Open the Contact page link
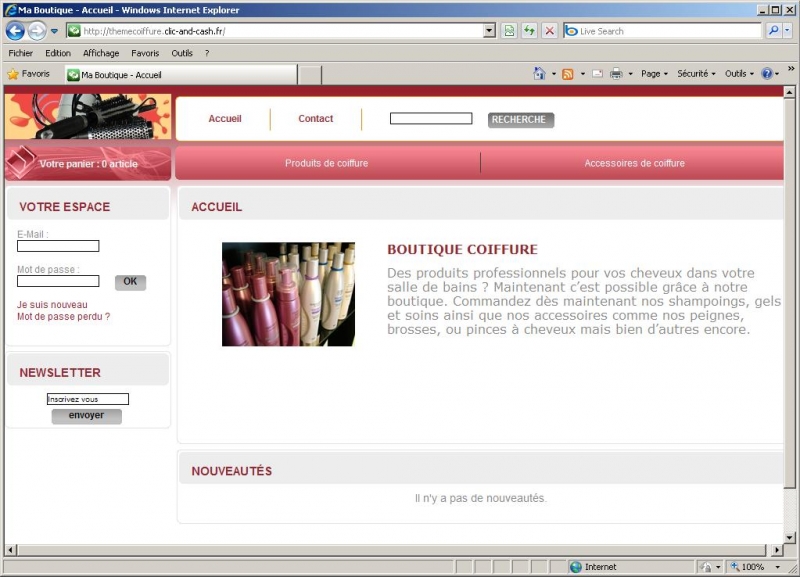800x577 pixels. coord(315,119)
